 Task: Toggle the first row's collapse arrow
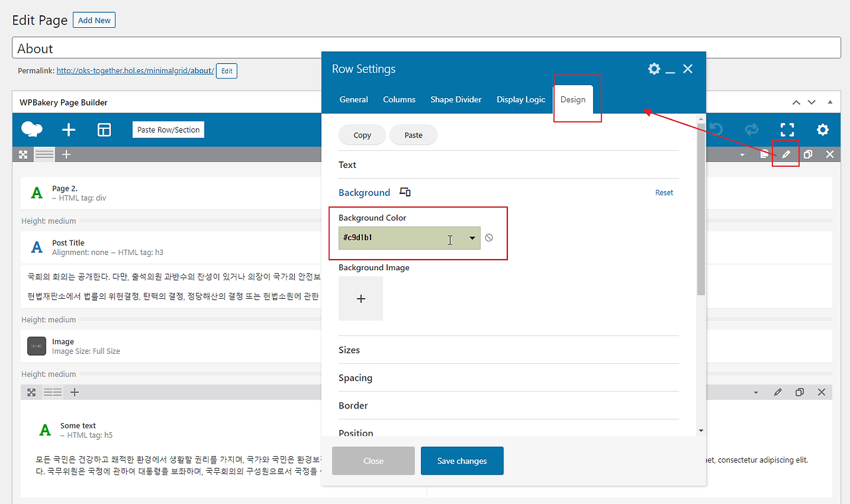click(x=742, y=155)
